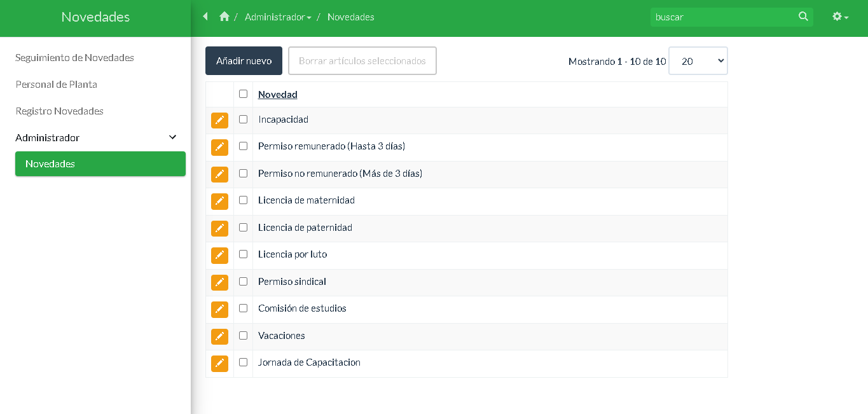Viewport: 868px width, 414px height.
Task: Open the settings gear dropdown
Action: [840, 17]
